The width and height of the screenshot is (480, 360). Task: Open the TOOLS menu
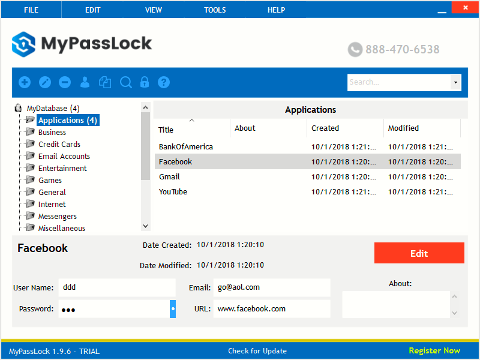215,10
